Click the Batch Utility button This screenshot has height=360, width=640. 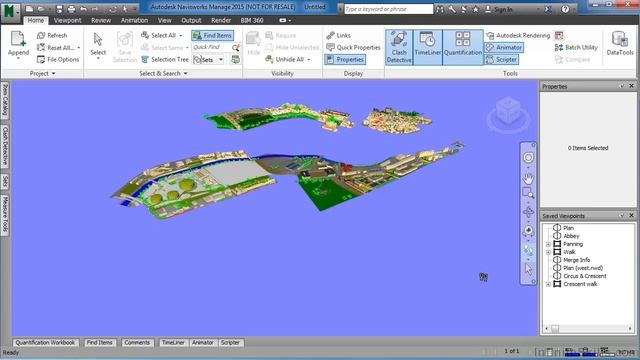[x=576, y=47]
